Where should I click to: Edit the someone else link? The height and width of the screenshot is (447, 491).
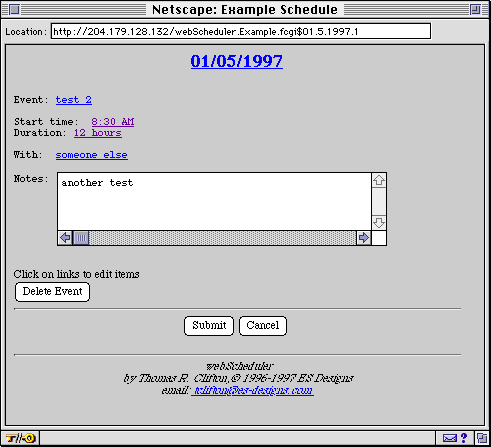pos(92,155)
